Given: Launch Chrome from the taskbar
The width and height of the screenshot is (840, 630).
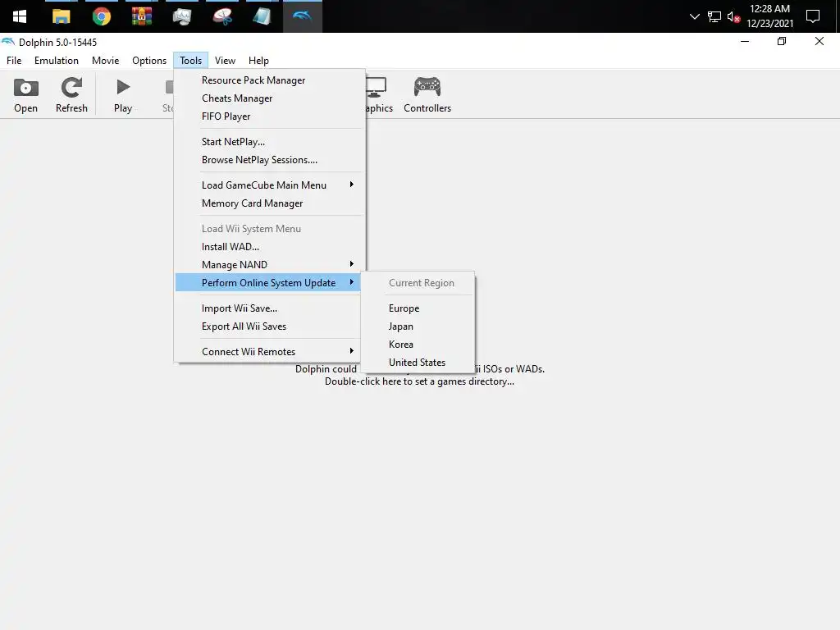Looking at the screenshot, I should [x=101, y=16].
